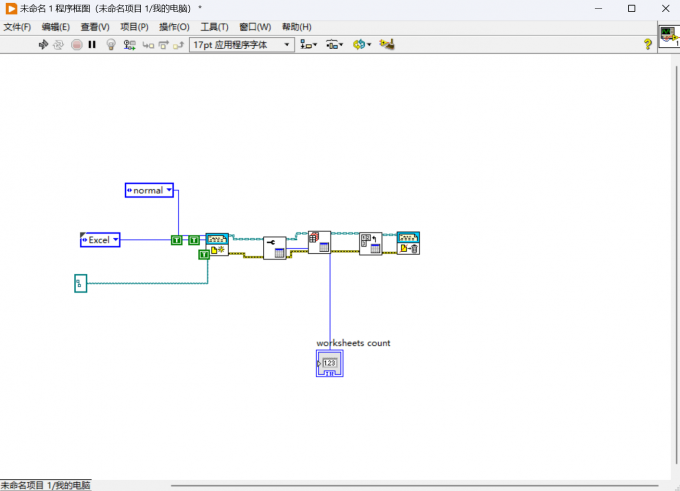Screen dimensions: 680x491
Task: Open the 工具(T) menu
Action: tap(214, 27)
